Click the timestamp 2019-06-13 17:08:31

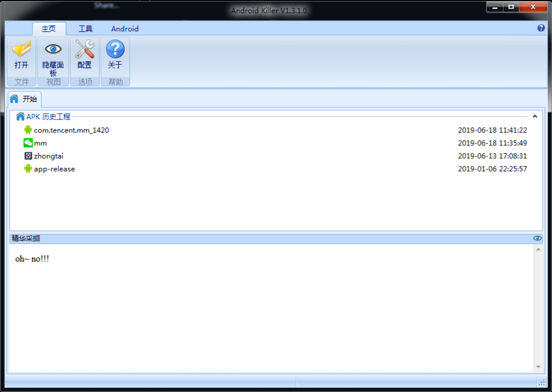tap(492, 156)
